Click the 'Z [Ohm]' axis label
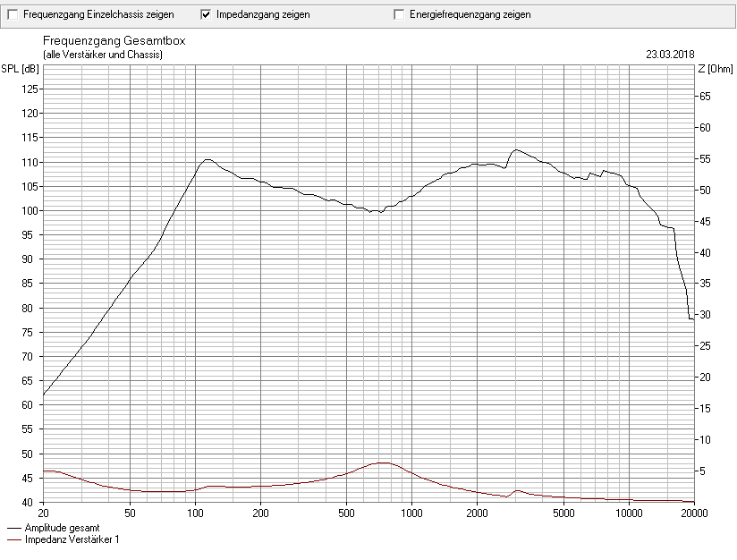Image resolution: width=737 pixels, height=560 pixels. tap(716, 69)
